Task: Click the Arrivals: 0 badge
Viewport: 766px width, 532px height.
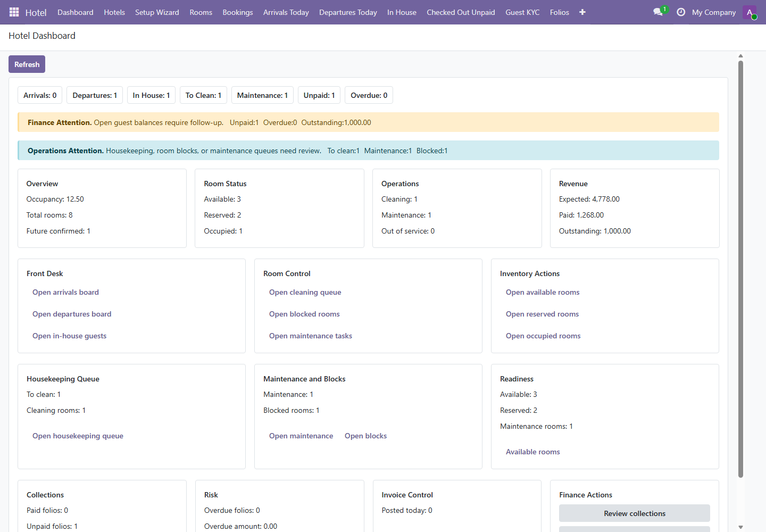Action: (40, 95)
